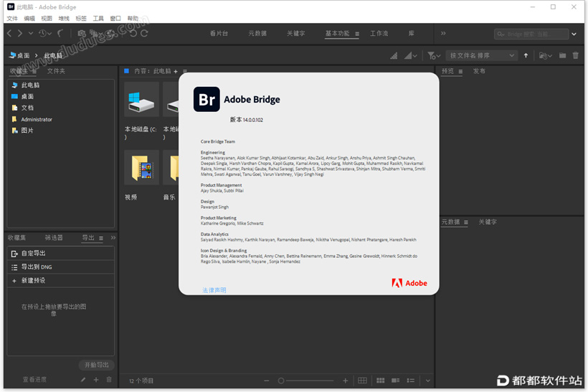Click the add preset plus icon
This screenshot has width=588, height=392.
click(x=96, y=380)
